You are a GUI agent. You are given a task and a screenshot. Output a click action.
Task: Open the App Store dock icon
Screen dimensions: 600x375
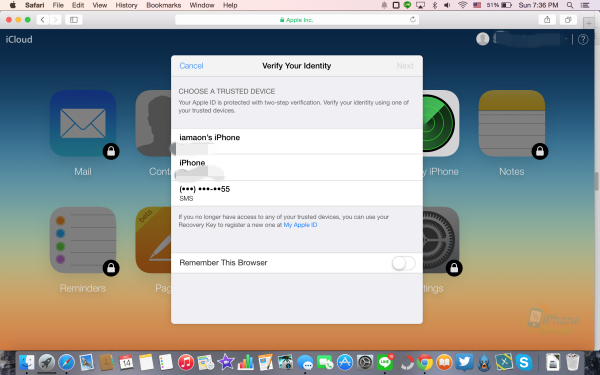345,362
